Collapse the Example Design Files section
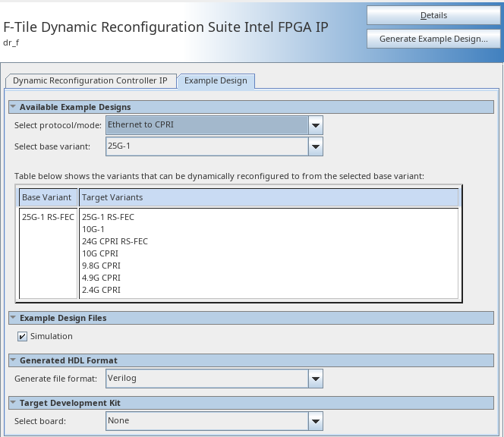The width and height of the screenshot is (504, 437). 13,318
